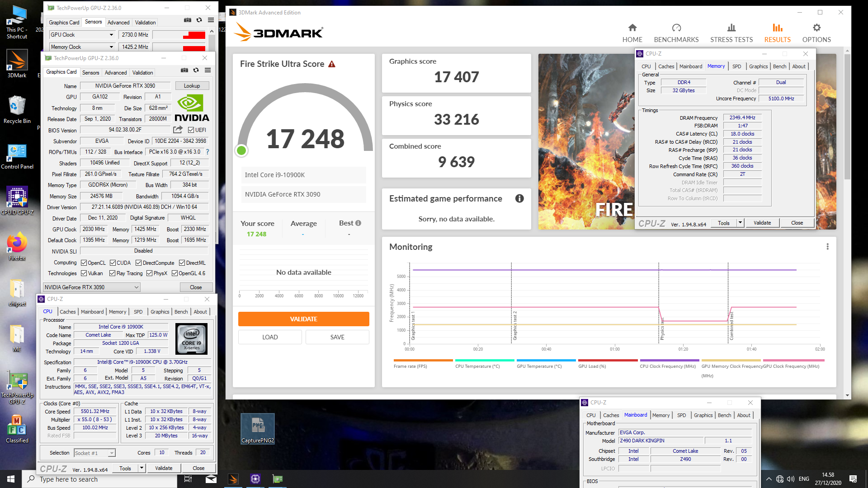Open Sensors tab in front GPU-Z window

(x=90, y=73)
